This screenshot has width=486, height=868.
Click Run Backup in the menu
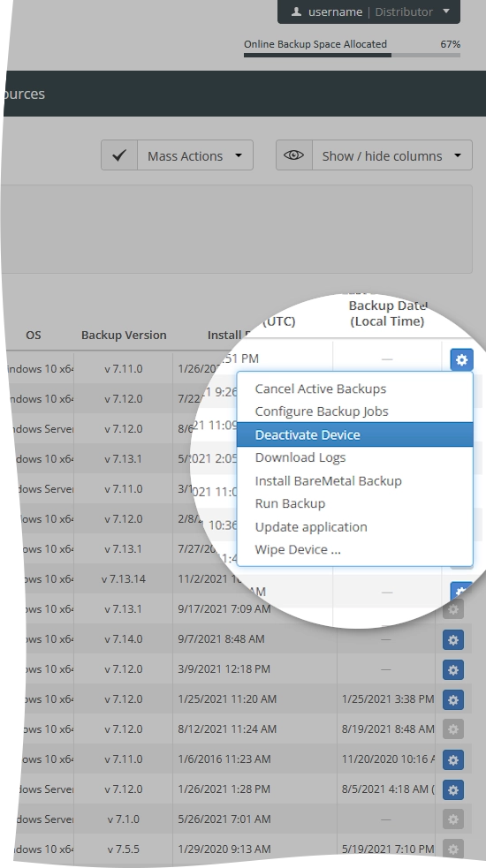(290, 503)
